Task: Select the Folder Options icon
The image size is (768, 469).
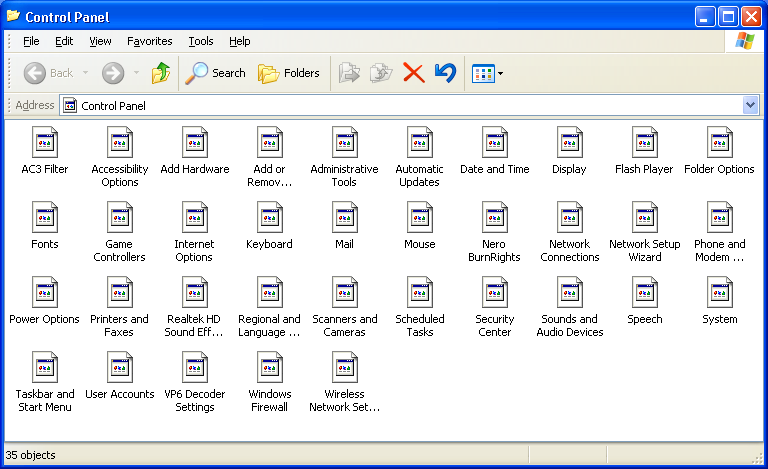Action: pyautogui.click(x=720, y=142)
